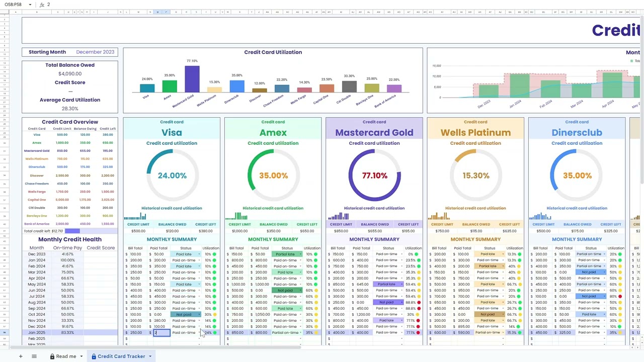Open the Read me tab options arrow

pyautogui.click(x=81, y=356)
